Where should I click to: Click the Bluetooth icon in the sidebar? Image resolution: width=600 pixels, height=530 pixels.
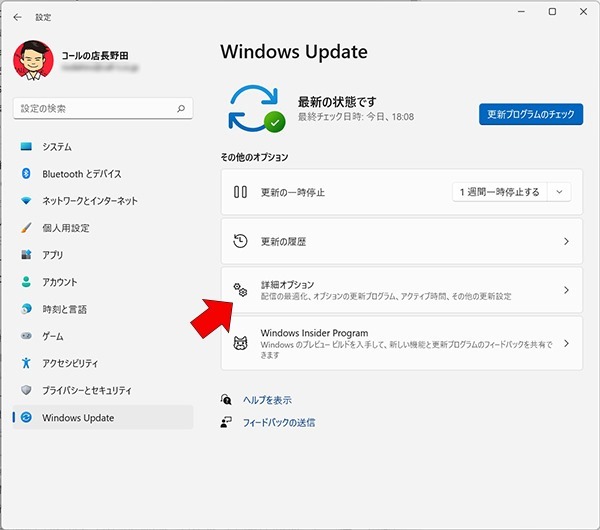(26, 173)
